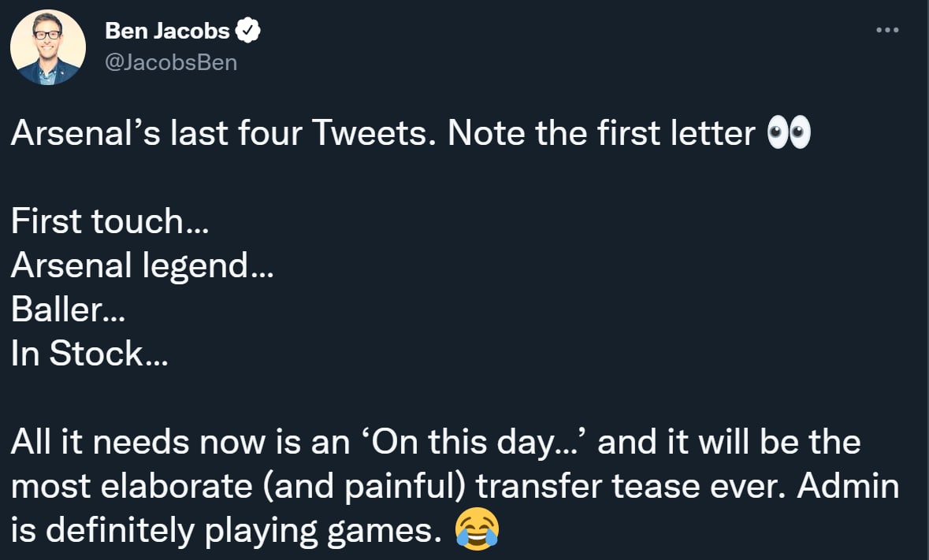The width and height of the screenshot is (929, 560).
Task: Click the "First touch…" line
Action: [110, 222]
